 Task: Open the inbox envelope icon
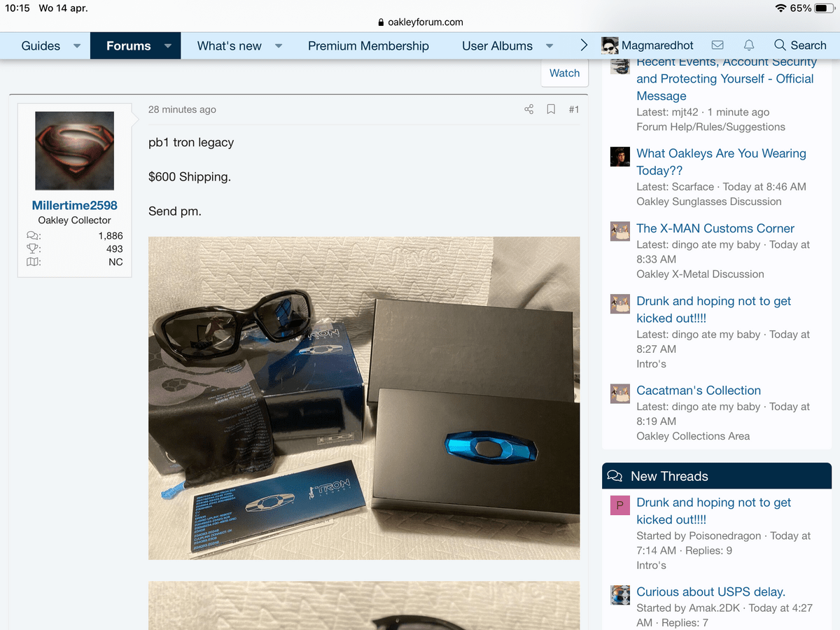[717, 45]
